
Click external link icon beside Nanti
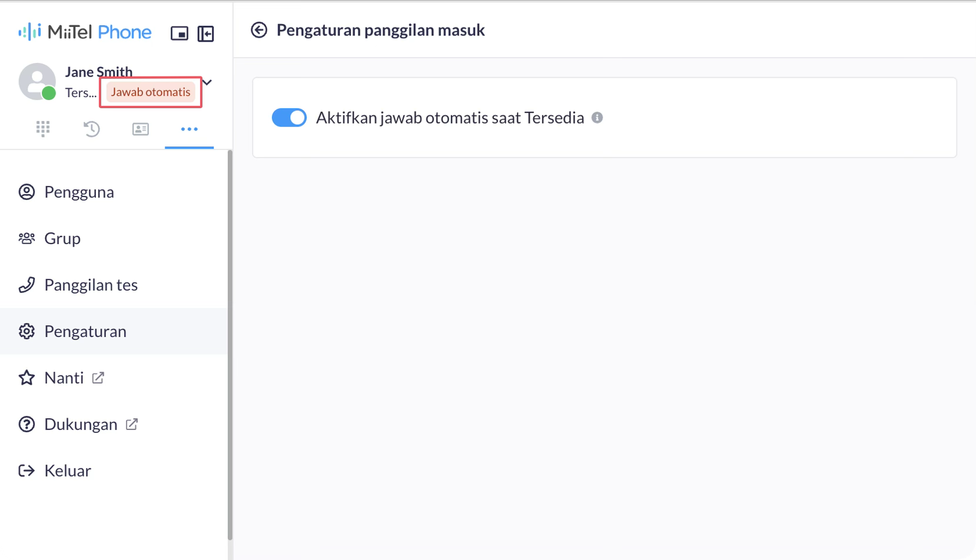98,378
